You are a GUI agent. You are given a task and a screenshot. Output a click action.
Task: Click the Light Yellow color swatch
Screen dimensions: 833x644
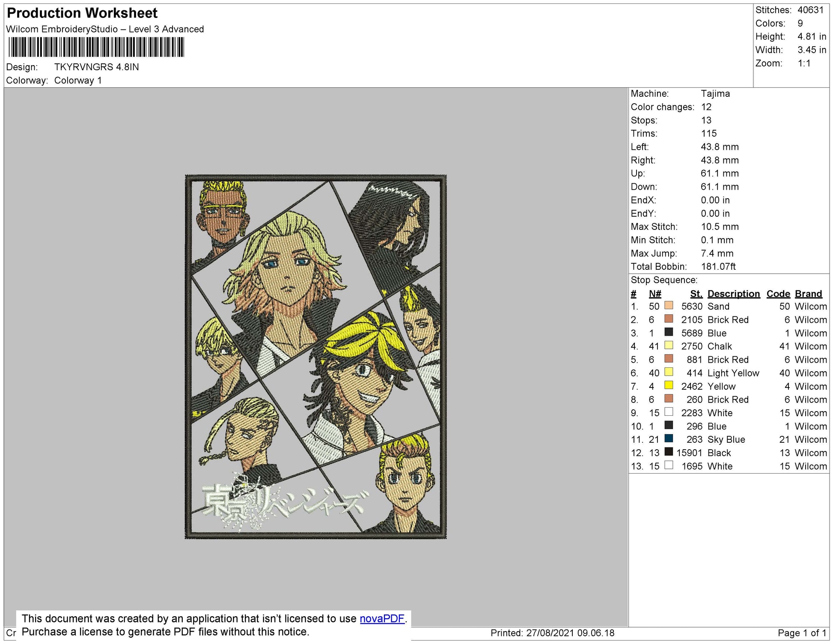tap(669, 372)
